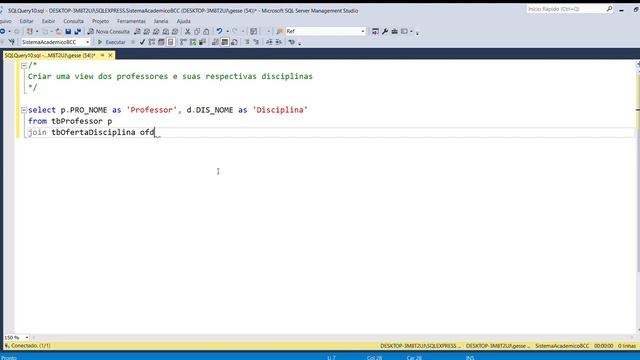Open the Properties wrench icon
Image resolution: width=640 pixels, height=360 pixels.
pos(385,31)
